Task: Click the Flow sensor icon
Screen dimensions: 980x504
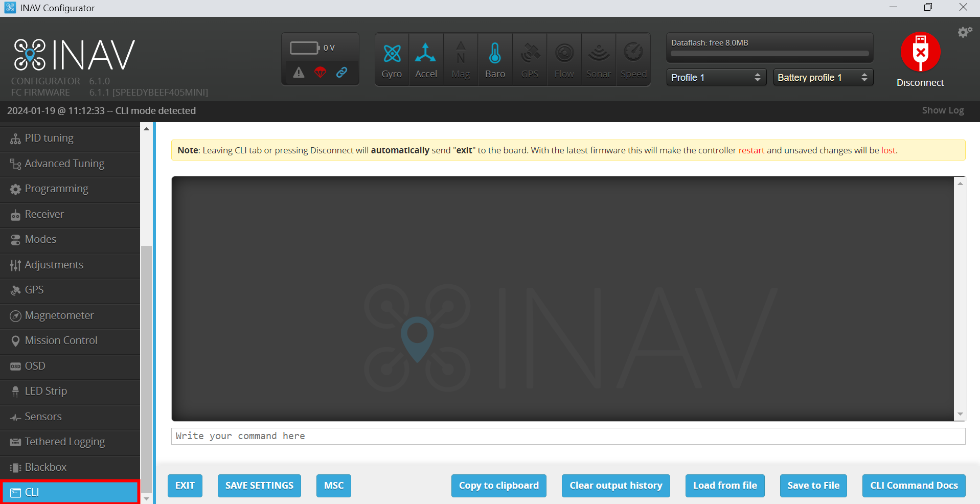Action: 564,53
